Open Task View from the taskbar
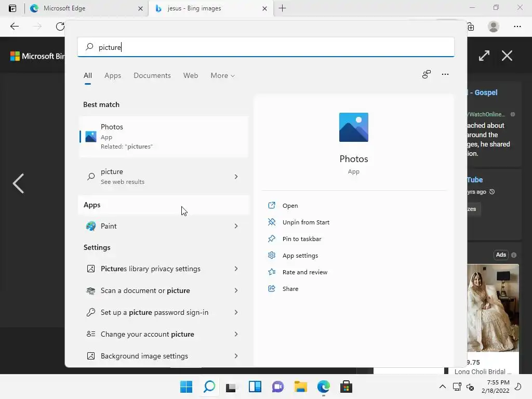Image resolution: width=532 pixels, height=399 pixels. point(231,387)
